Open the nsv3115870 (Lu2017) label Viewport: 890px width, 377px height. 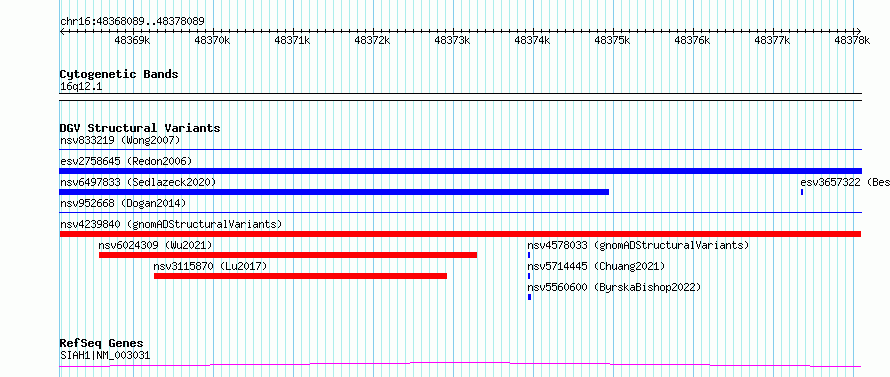coord(210,266)
